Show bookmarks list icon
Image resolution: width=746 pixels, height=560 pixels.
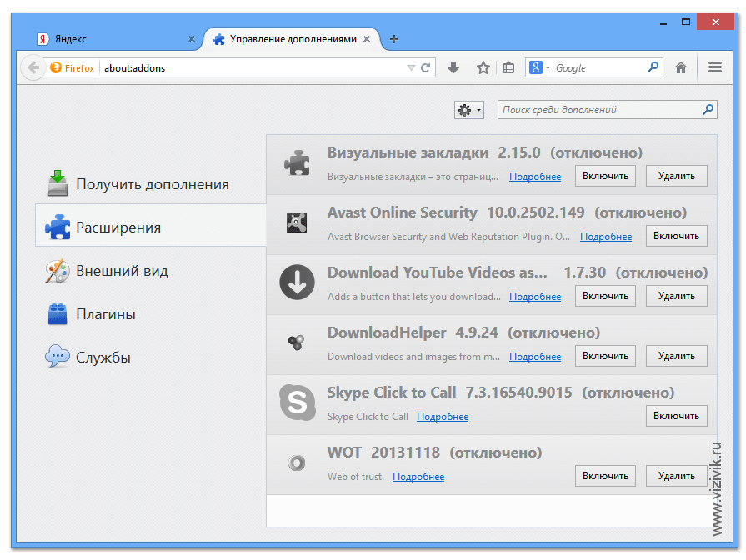point(508,68)
